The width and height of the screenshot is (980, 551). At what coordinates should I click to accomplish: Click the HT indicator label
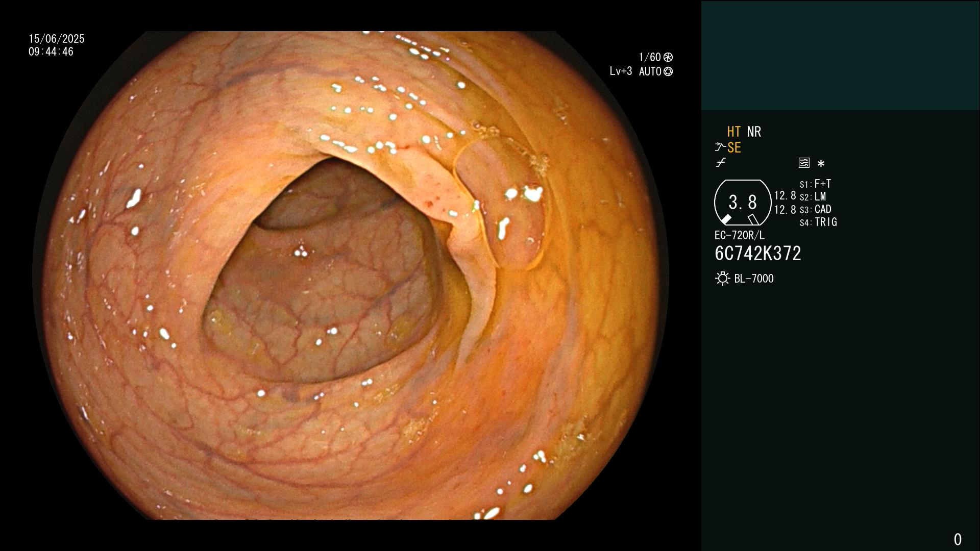(x=733, y=132)
